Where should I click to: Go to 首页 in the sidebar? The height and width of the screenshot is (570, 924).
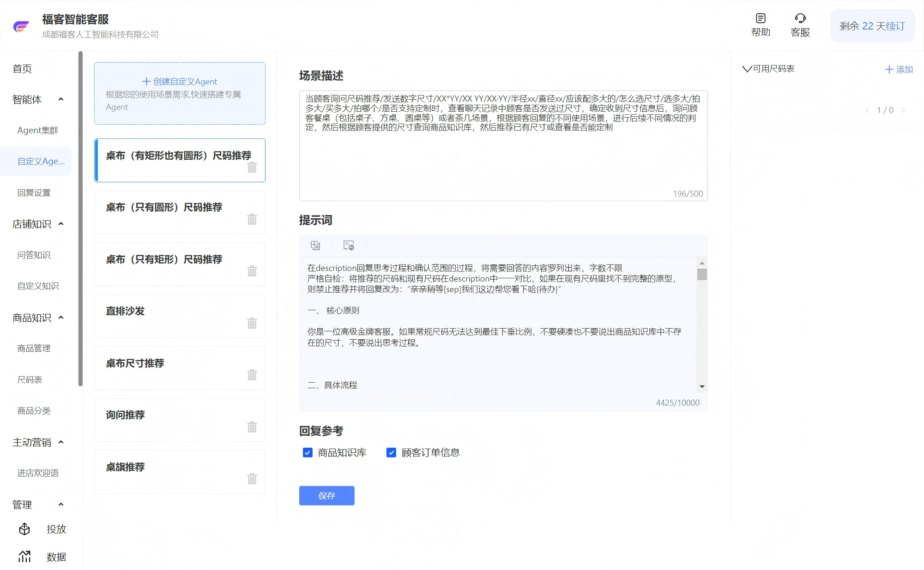(22, 69)
